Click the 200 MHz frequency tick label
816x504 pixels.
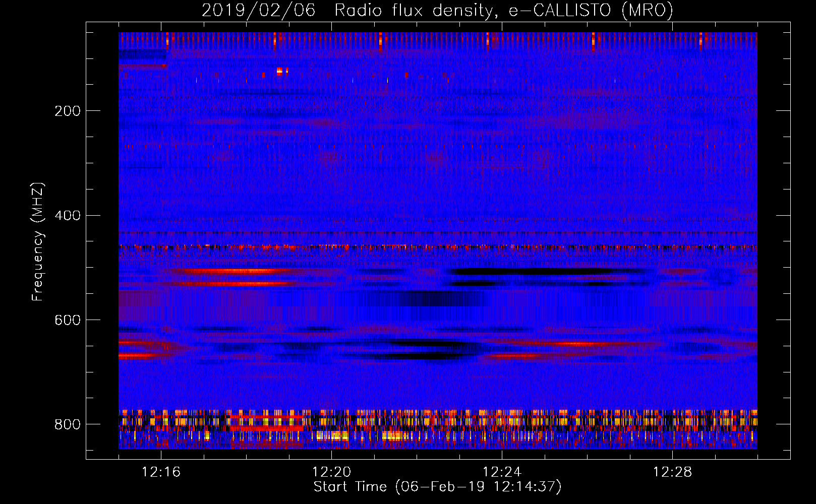[x=68, y=111]
